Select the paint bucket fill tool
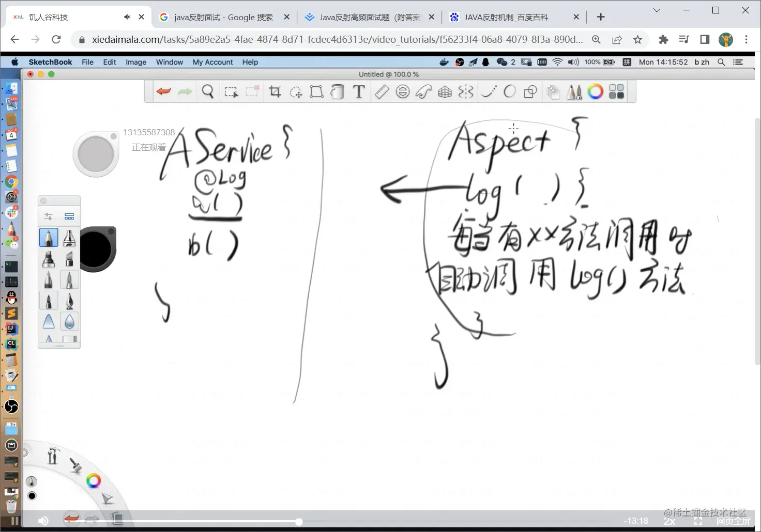 [x=337, y=92]
